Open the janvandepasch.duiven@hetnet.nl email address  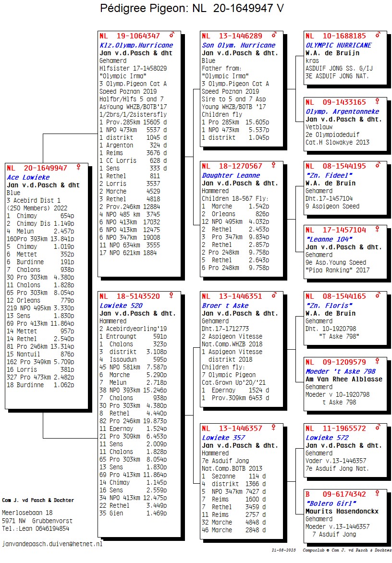pos(52,544)
